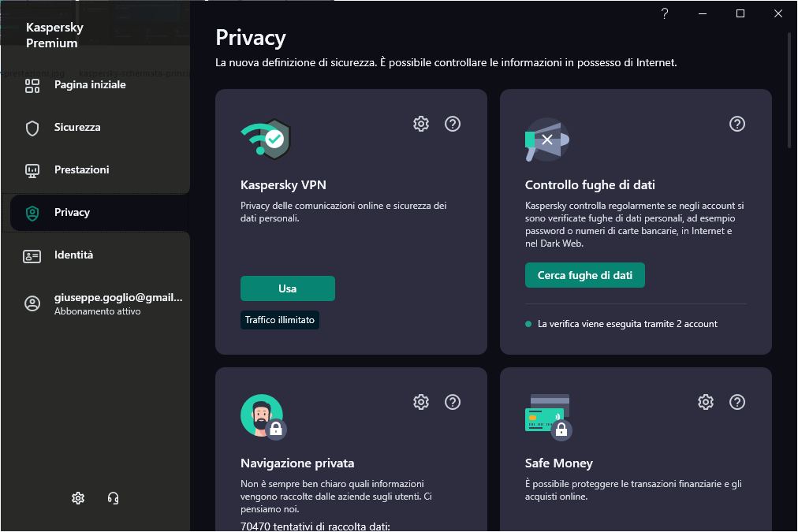This screenshot has width=798, height=532.
Task: Open help for Kaspersky VPN card
Action: [x=453, y=124]
